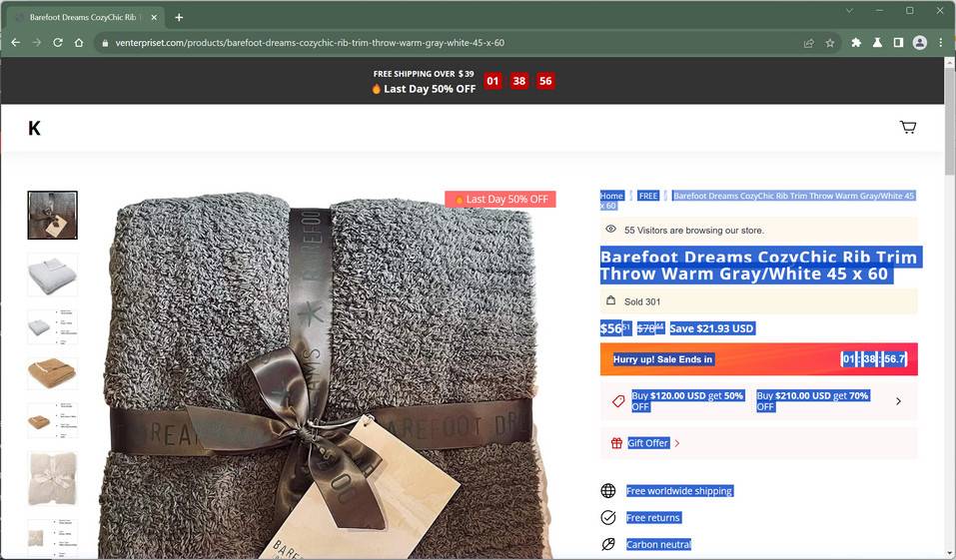This screenshot has width=956, height=560.
Task: Click the checkmark free returns icon
Action: [608, 517]
